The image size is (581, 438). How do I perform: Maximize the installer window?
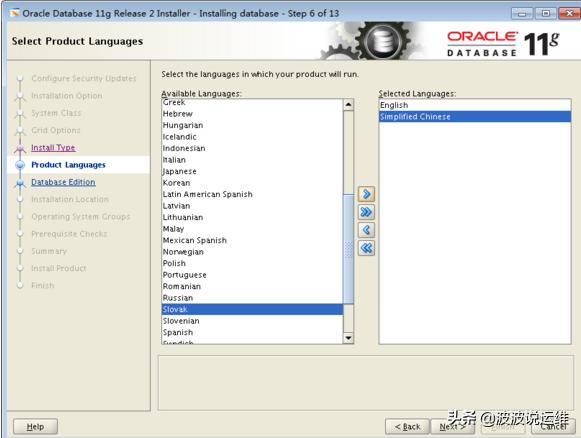pos(546,14)
